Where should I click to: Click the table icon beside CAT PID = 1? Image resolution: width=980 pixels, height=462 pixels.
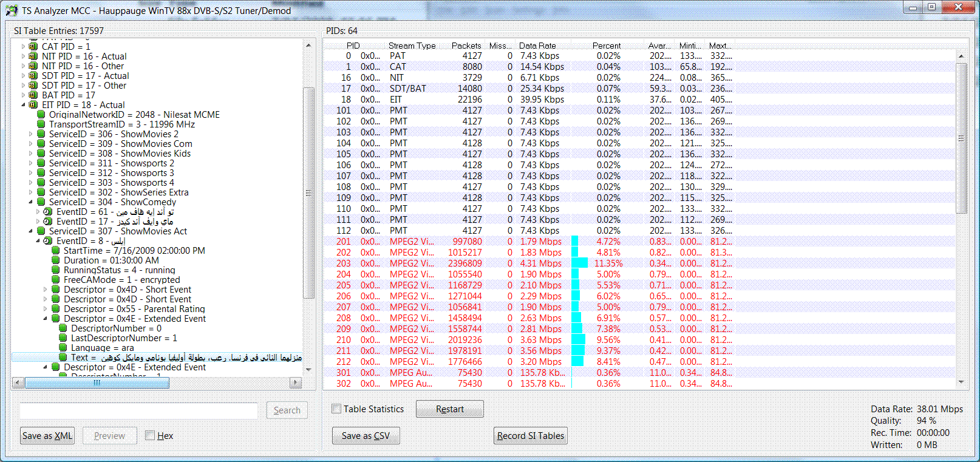[33, 47]
